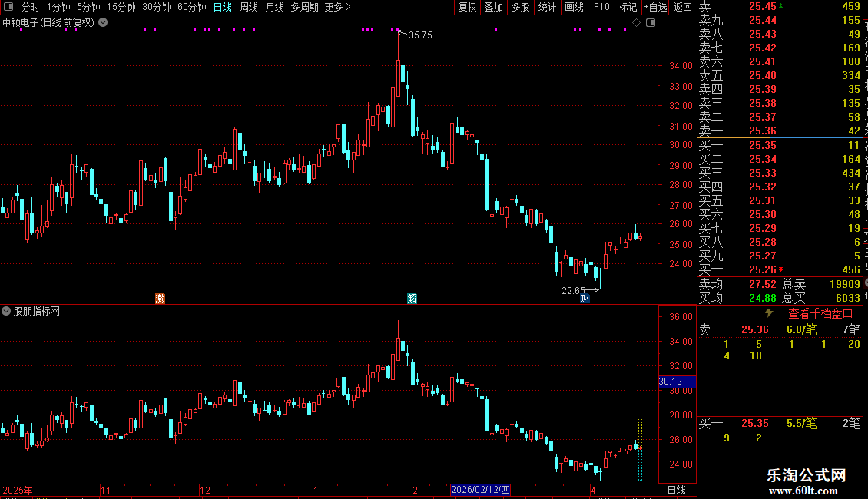Open the 财 financial marker
The height and width of the screenshot is (499, 868).
point(585,299)
